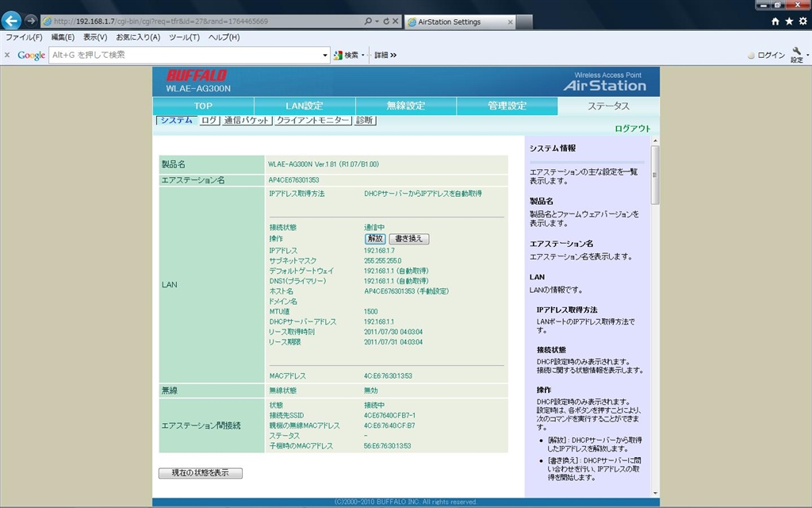Expand the Google toolbar 詳細 more options
This screenshot has width=812, height=508.
tap(385, 55)
